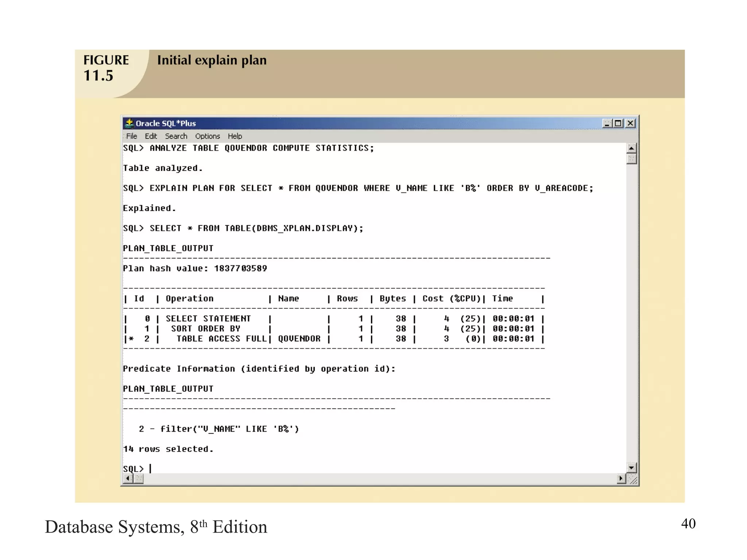
Task: Click the Oracle SQL*Plus title bar icon
Action: (x=129, y=123)
